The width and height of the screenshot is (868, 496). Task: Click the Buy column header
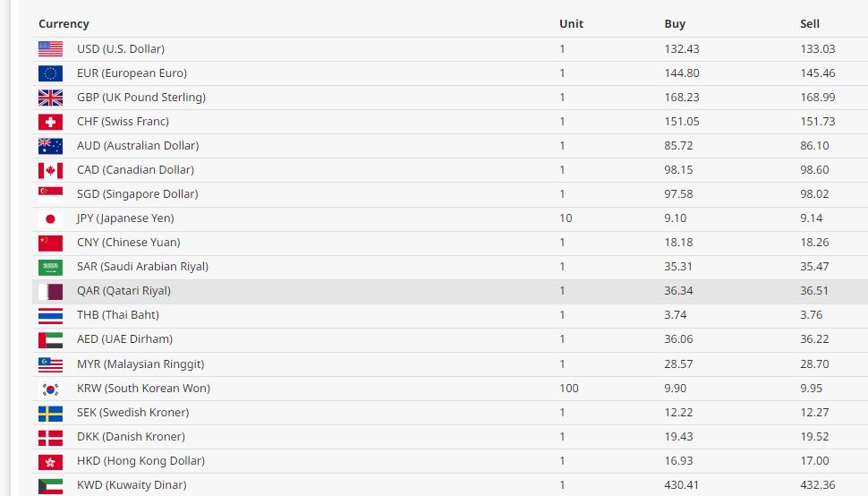point(675,24)
